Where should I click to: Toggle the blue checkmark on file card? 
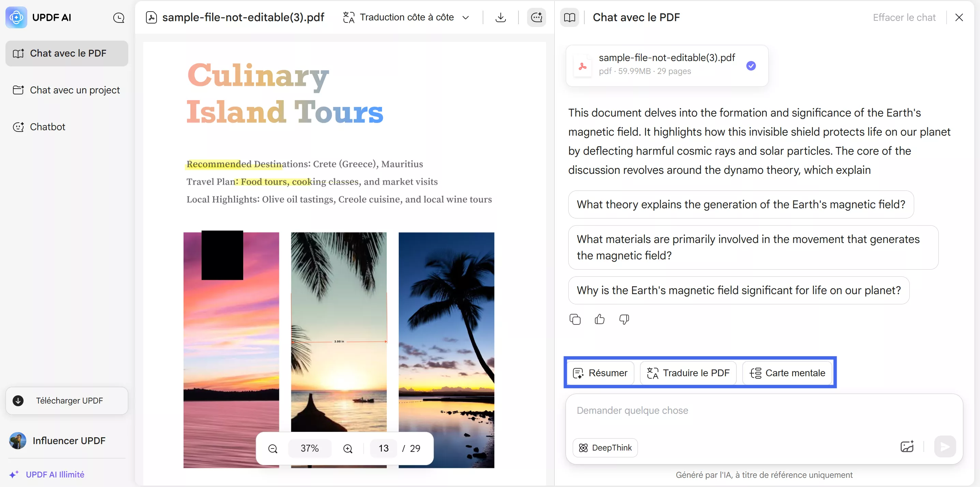point(750,66)
